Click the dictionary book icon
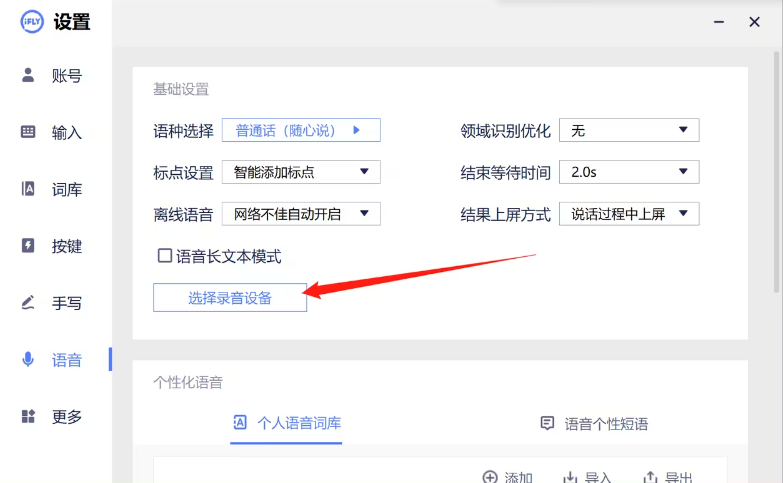Image resolution: width=783 pixels, height=483 pixels. pos(28,189)
